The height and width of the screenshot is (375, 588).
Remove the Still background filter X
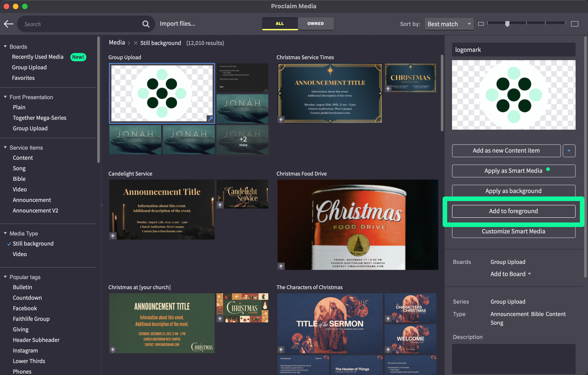coord(136,43)
